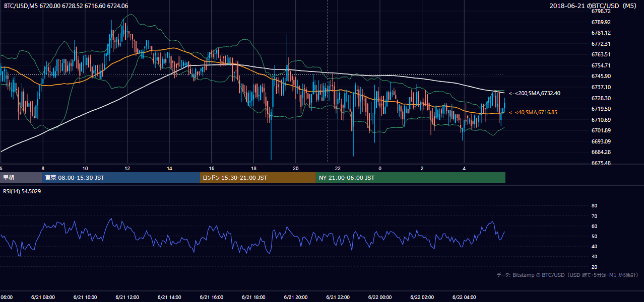Click the bottom date label 6/21 22:00
The height and width of the screenshot is (302, 644).
pos(338,297)
